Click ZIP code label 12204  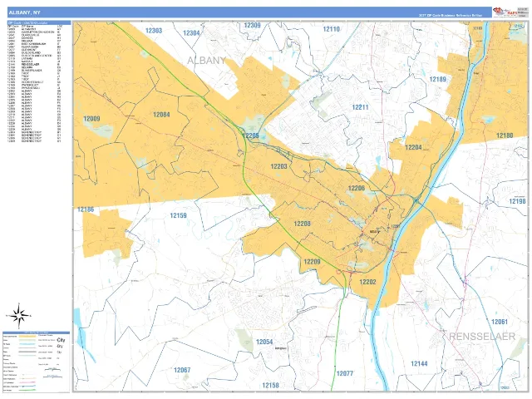[x=413, y=147]
